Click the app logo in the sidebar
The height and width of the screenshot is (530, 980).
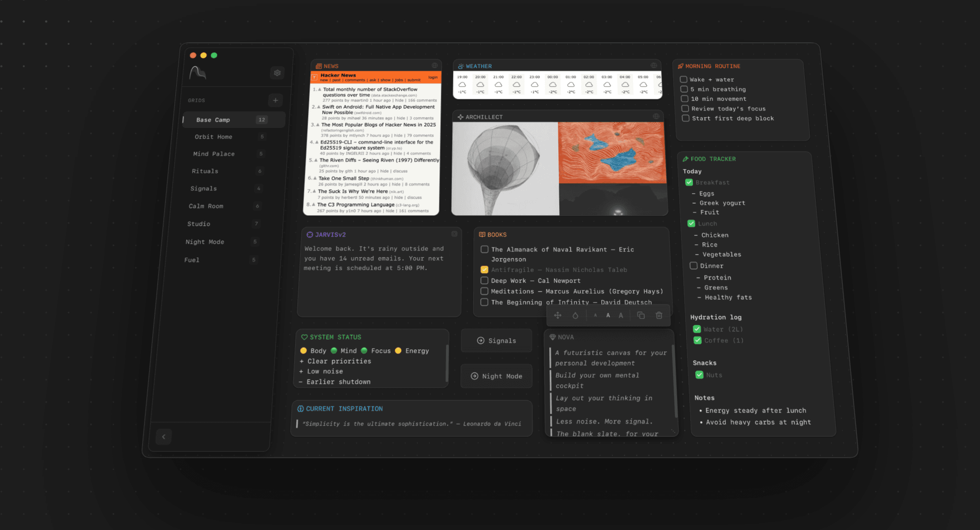198,73
